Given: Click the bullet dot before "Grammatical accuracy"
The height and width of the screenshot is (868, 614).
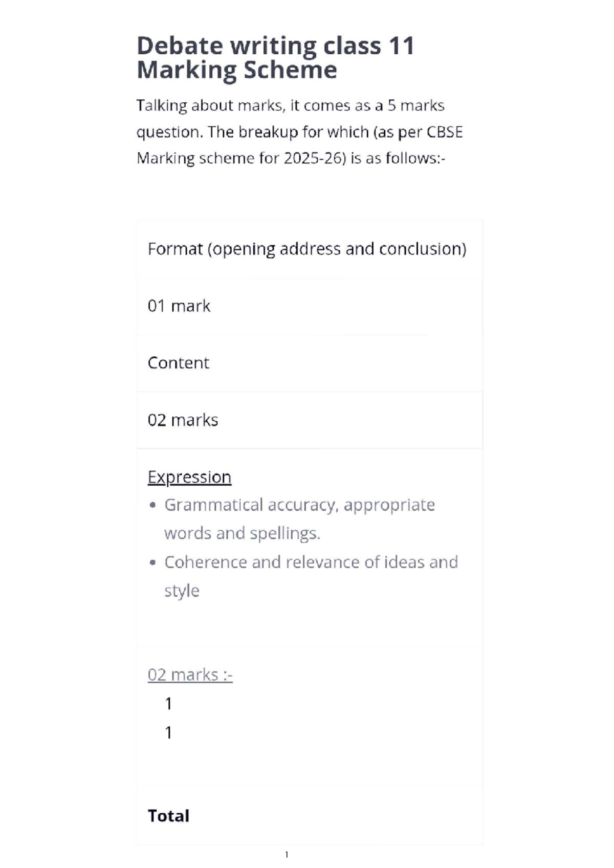Looking at the screenshot, I should 152,506.
